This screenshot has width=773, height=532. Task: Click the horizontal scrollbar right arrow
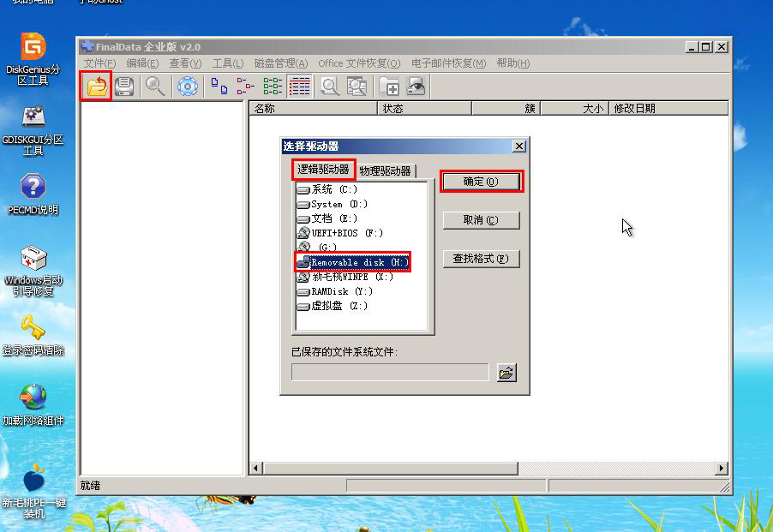[722, 468]
